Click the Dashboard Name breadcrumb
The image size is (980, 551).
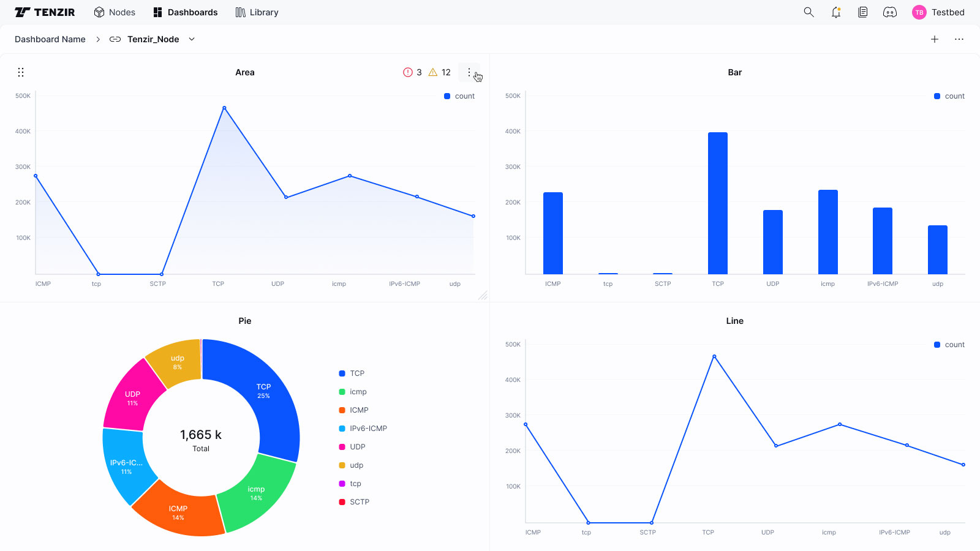(50, 39)
